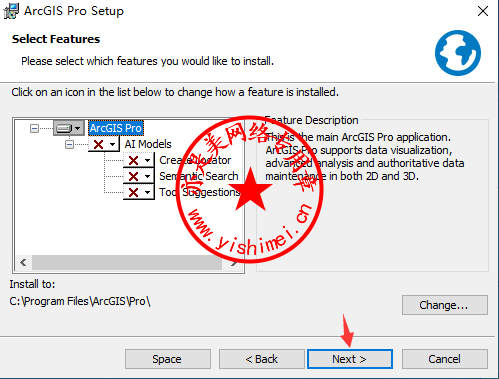Close the ArcGIS Pro Setup window
499x379 pixels.
click(x=483, y=11)
